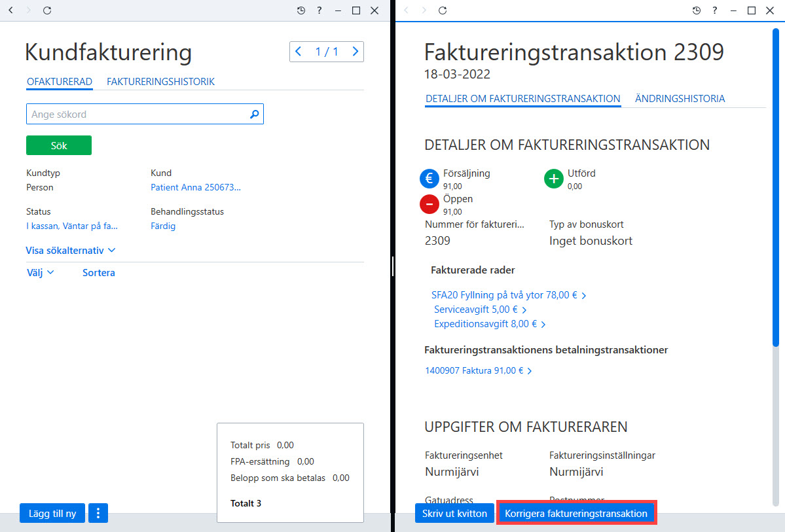Image resolution: width=785 pixels, height=532 pixels.
Task: Click Sortera link
Action: pos(99,273)
